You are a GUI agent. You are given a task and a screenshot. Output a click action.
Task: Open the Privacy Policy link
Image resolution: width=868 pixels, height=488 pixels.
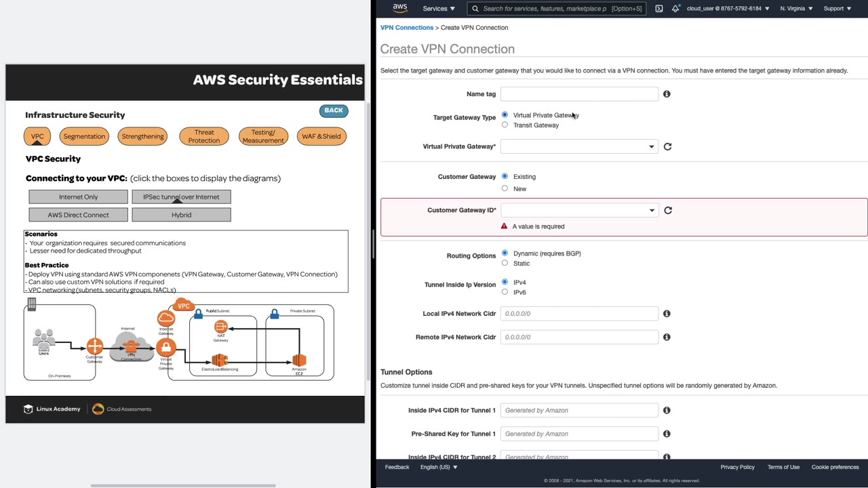[737, 467]
